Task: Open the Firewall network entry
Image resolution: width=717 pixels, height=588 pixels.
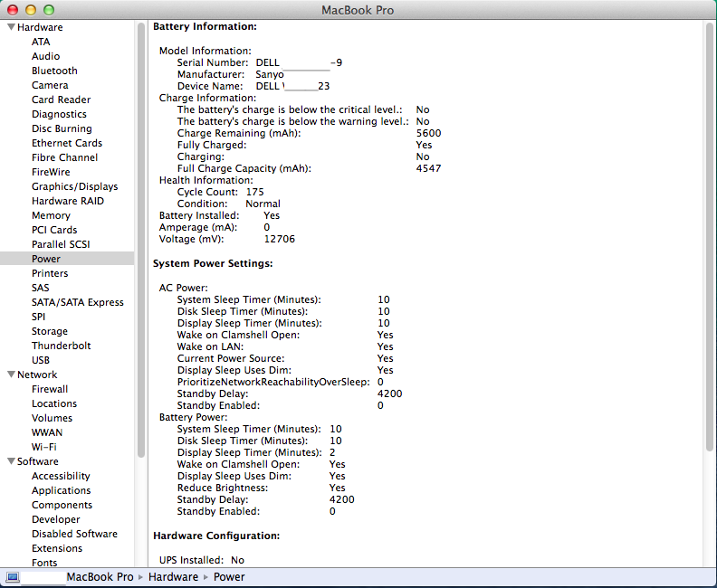Action: pos(50,389)
